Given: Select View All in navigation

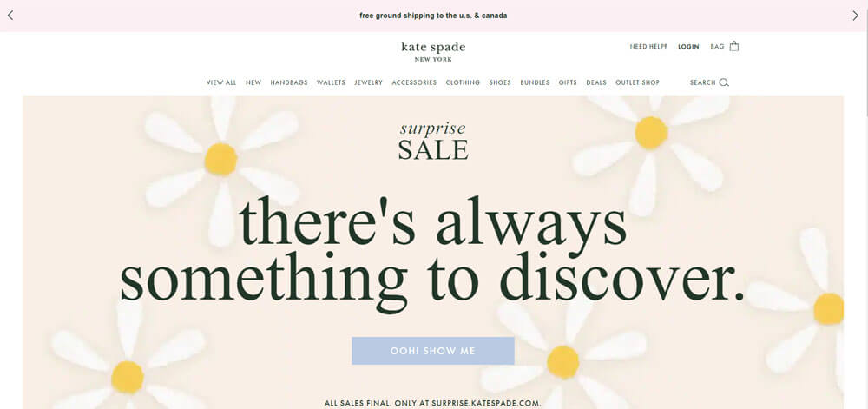Looking at the screenshot, I should 221,82.
